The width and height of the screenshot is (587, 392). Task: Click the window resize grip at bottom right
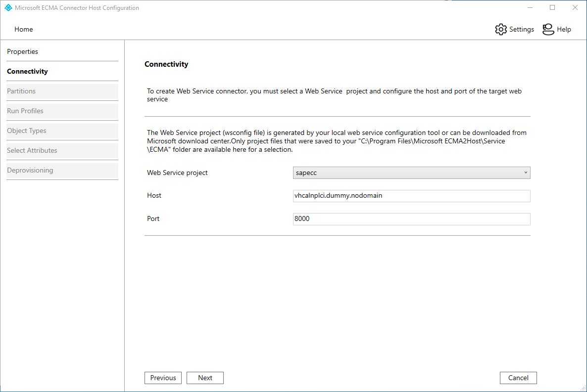coord(584,389)
